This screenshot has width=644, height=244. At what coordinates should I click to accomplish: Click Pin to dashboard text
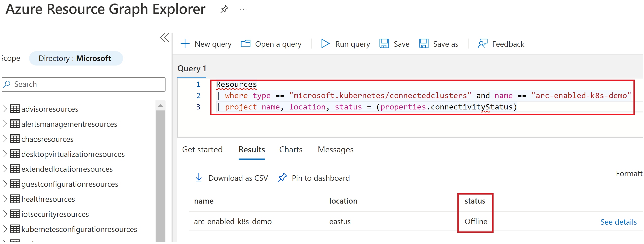320,178
